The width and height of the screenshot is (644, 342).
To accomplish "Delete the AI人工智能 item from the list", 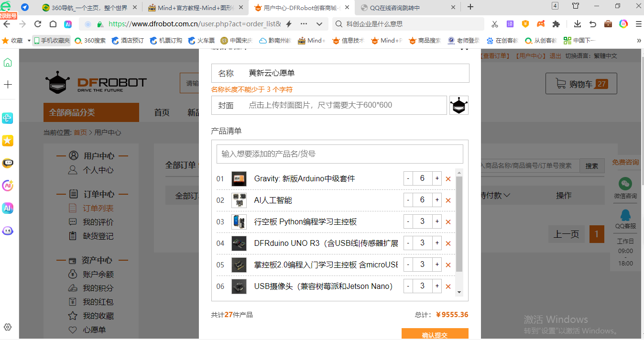I will pos(448,200).
